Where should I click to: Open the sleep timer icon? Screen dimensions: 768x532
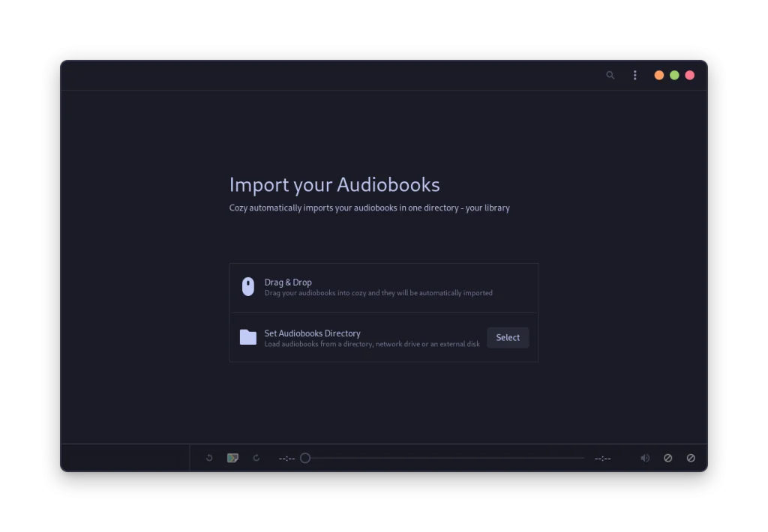pyautogui.click(x=691, y=458)
